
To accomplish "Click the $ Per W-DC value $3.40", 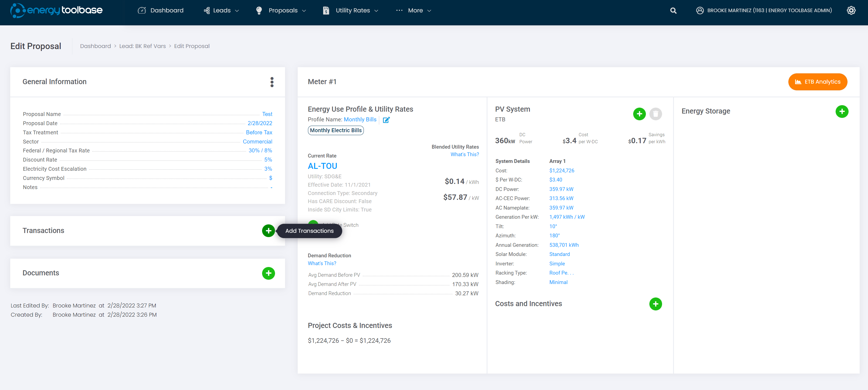I will [x=556, y=180].
